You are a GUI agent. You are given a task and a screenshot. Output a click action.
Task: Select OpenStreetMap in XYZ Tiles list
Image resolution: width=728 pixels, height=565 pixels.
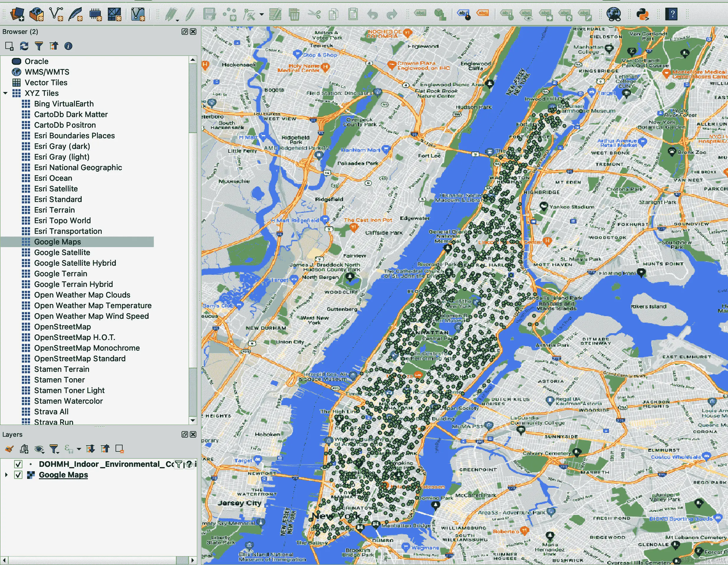tap(62, 326)
